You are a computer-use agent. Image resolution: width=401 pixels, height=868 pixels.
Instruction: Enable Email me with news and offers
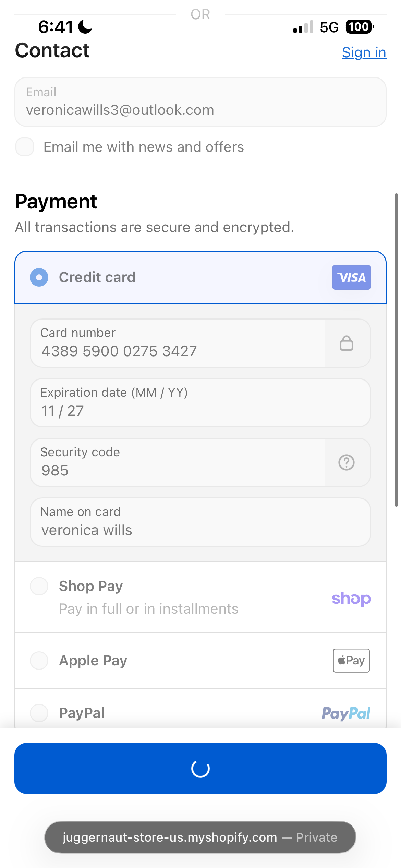25,147
